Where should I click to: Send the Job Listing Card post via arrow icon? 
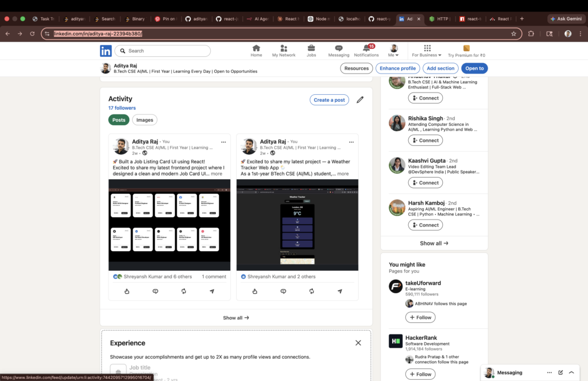click(212, 291)
